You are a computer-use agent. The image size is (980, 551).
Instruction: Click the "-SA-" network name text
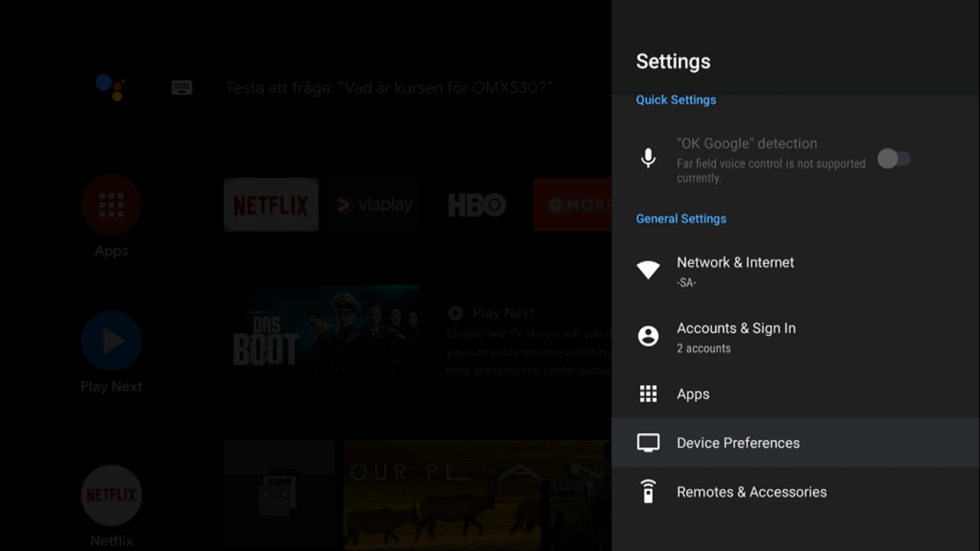pyautogui.click(x=686, y=283)
